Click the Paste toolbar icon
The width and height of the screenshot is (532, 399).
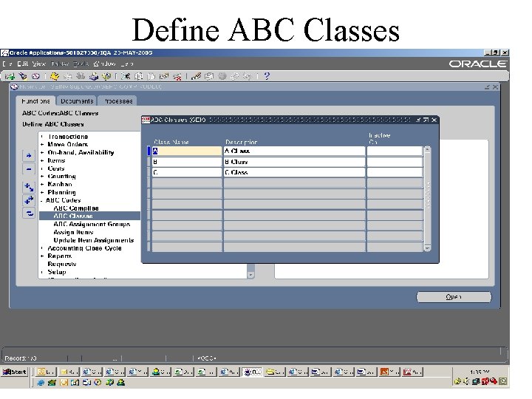[151, 76]
